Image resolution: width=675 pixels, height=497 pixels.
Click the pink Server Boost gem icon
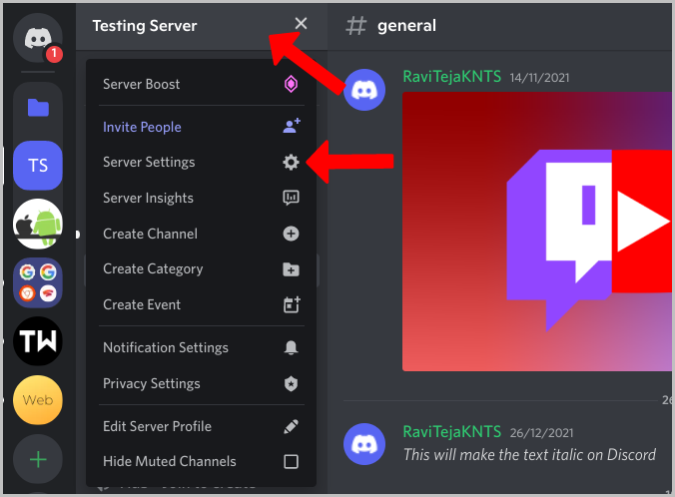pos(291,84)
